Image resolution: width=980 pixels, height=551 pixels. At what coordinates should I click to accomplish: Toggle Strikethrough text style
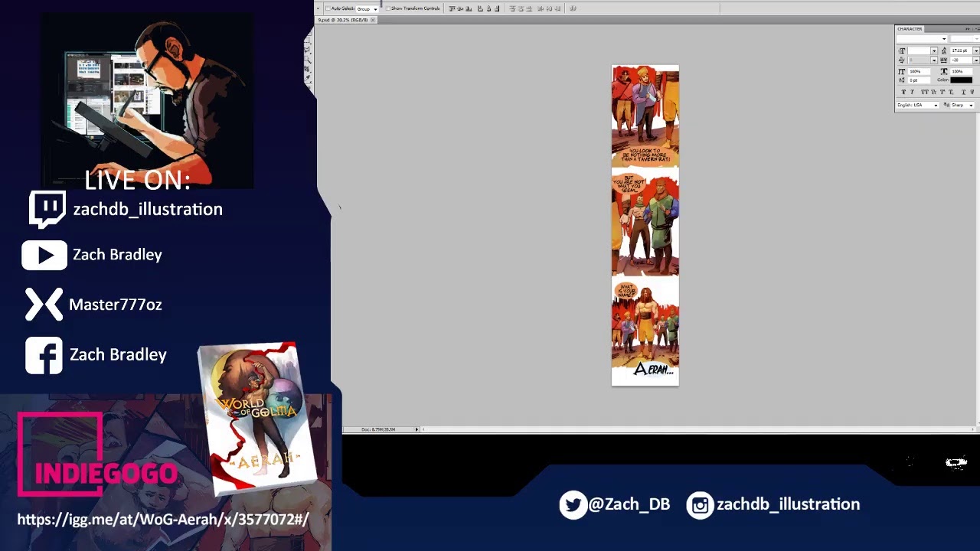972,92
